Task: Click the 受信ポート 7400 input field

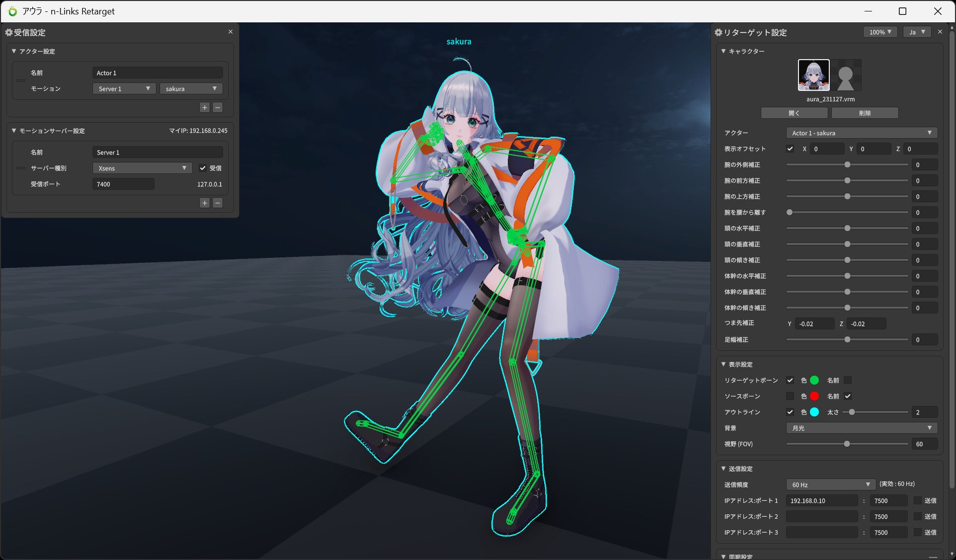Action: click(123, 184)
